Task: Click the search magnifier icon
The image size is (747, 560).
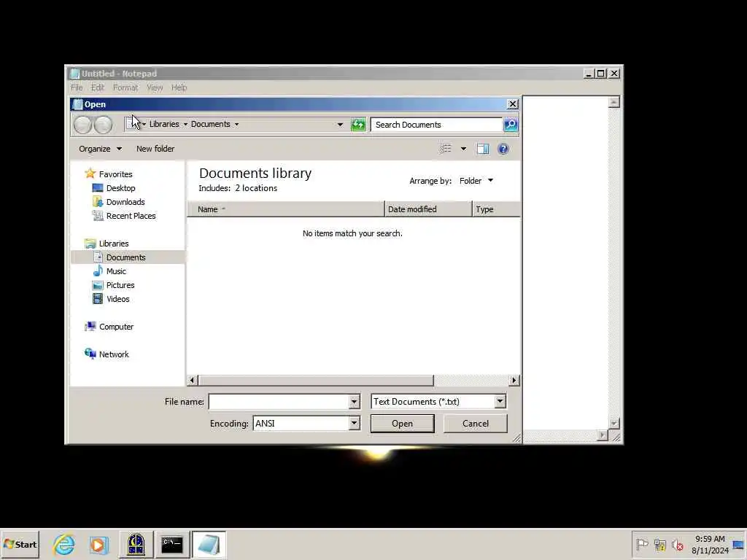Action: [511, 125]
